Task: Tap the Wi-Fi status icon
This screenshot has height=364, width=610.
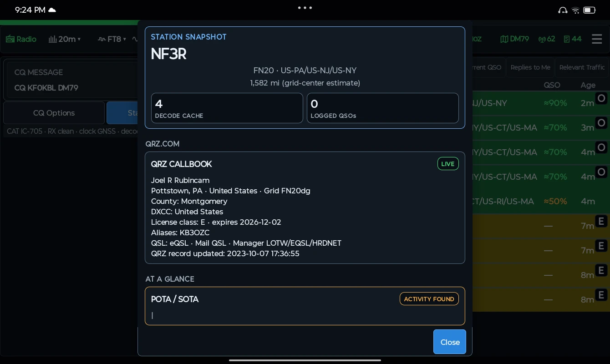Action: [x=575, y=10]
